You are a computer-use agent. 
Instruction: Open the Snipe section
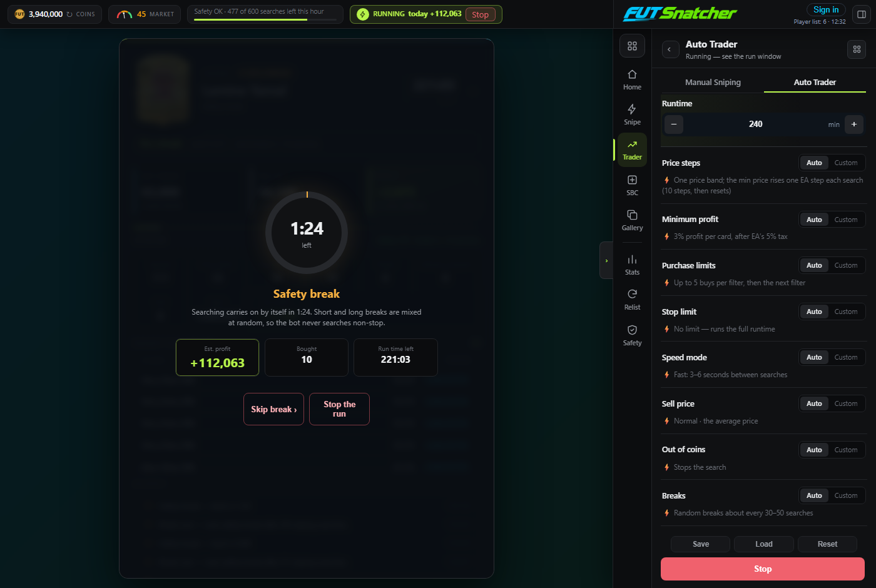tap(632, 114)
